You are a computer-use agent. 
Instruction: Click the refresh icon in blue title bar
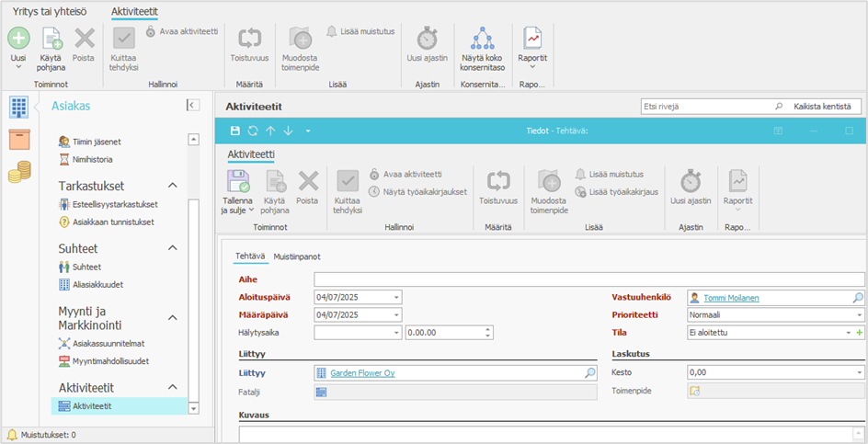pos(253,131)
